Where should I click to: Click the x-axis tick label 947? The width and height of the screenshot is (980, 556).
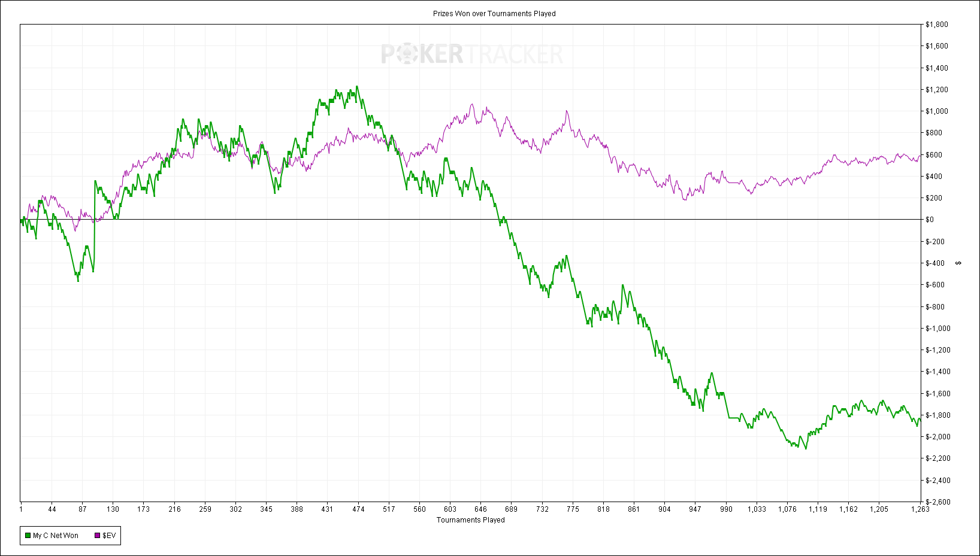coord(695,509)
